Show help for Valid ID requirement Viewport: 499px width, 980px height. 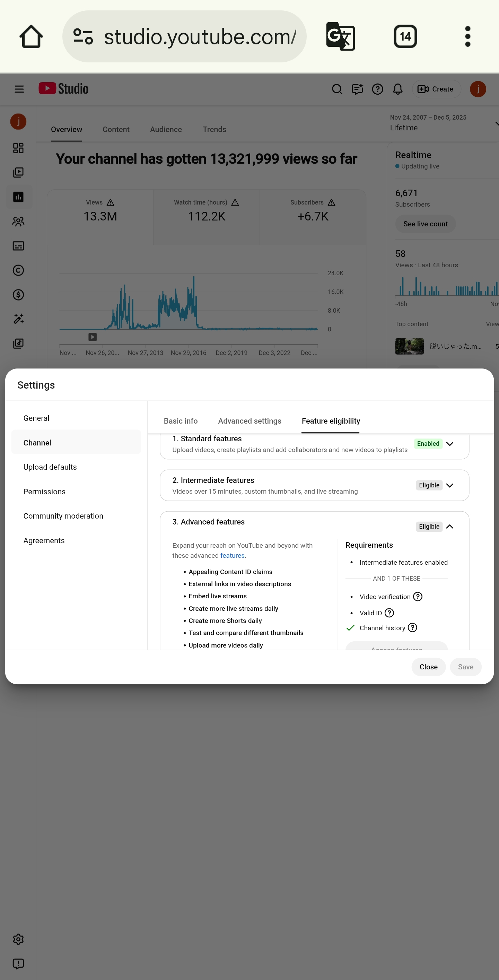[x=389, y=613]
